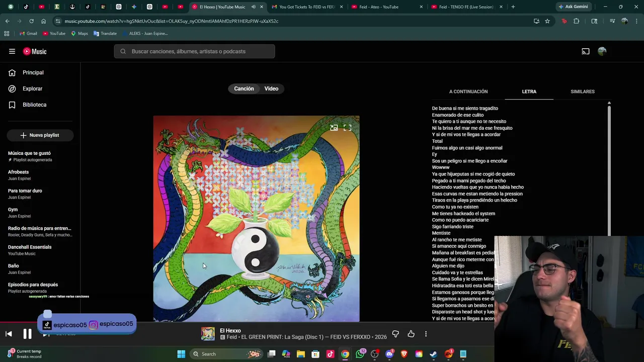644x362 pixels.
Task: Skip to the previous track
Action: (9, 334)
